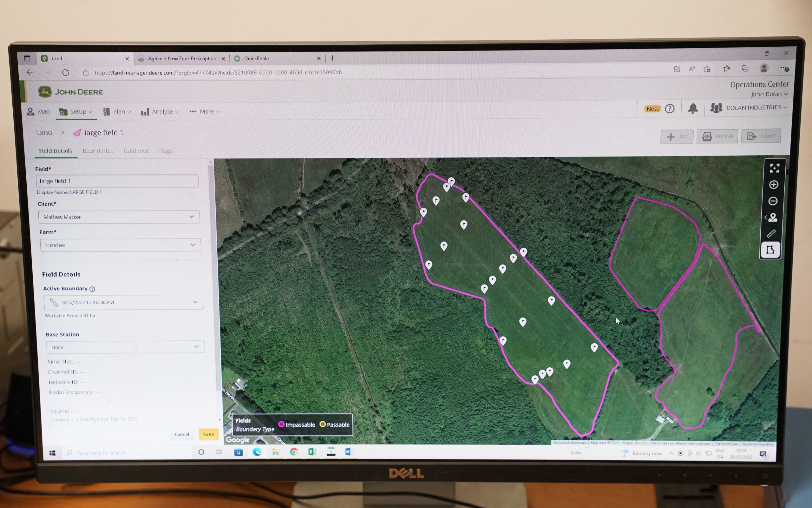The width and height of the screenshot is (812, 508).
Task: Click the Archive button
Action: [717, 136]
